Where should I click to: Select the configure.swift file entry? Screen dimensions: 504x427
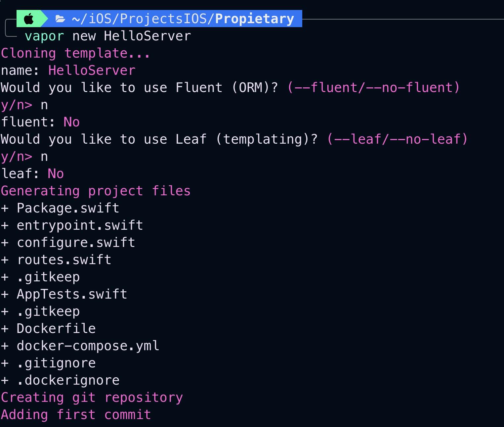click(x=75, y=242)
